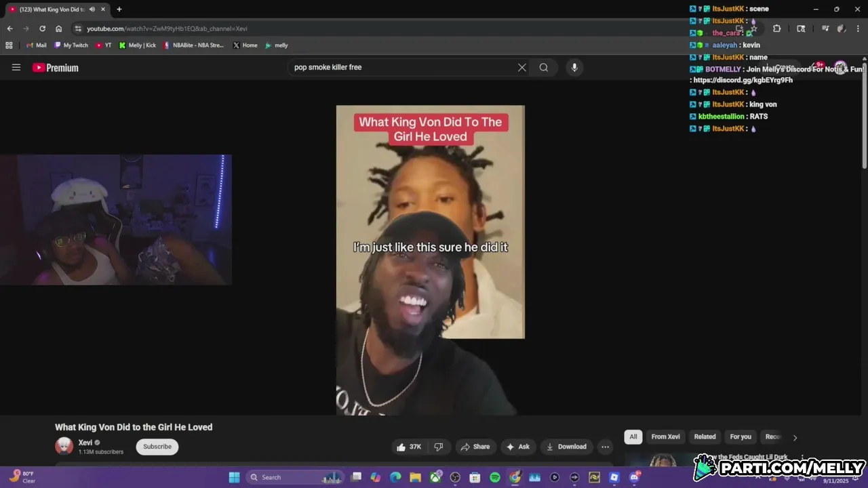Image resolution: width=868 pixels, height=488 pixels.
Task: Show more filter chips with right chevron
Action: (x=795, y=438)
